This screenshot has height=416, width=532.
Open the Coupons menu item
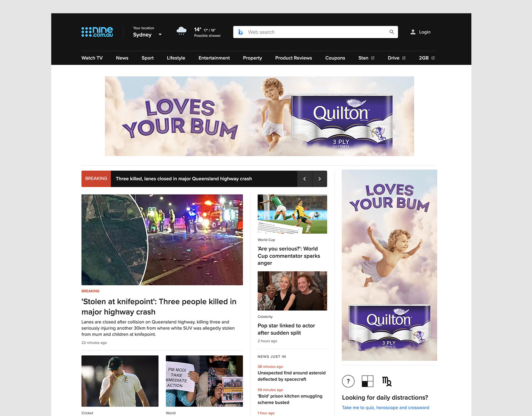tap(335, 58)
